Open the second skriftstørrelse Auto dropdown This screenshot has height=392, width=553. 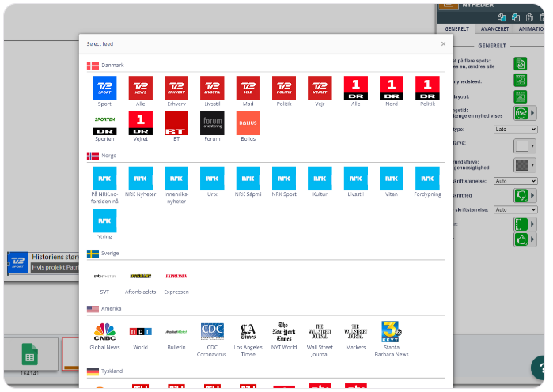[x=515, y=209]
